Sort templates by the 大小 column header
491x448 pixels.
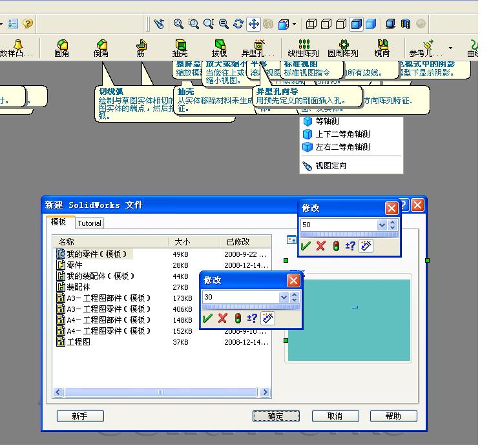click(194, 242)
